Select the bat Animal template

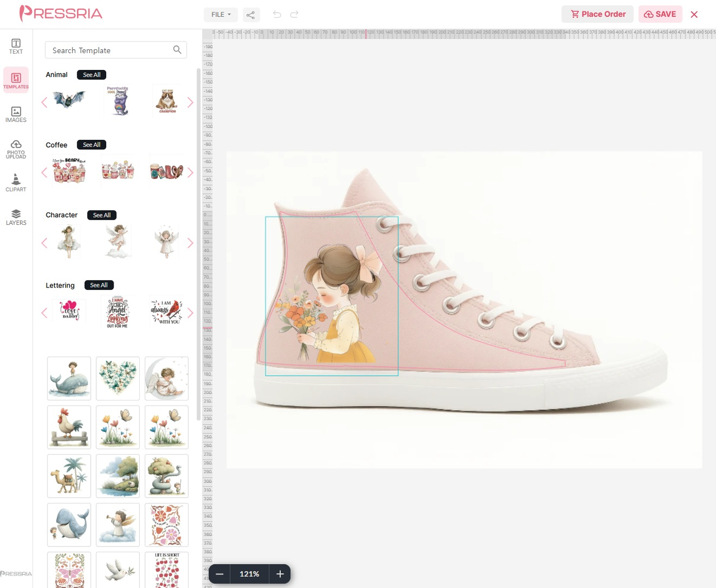[x=69, y=100]
